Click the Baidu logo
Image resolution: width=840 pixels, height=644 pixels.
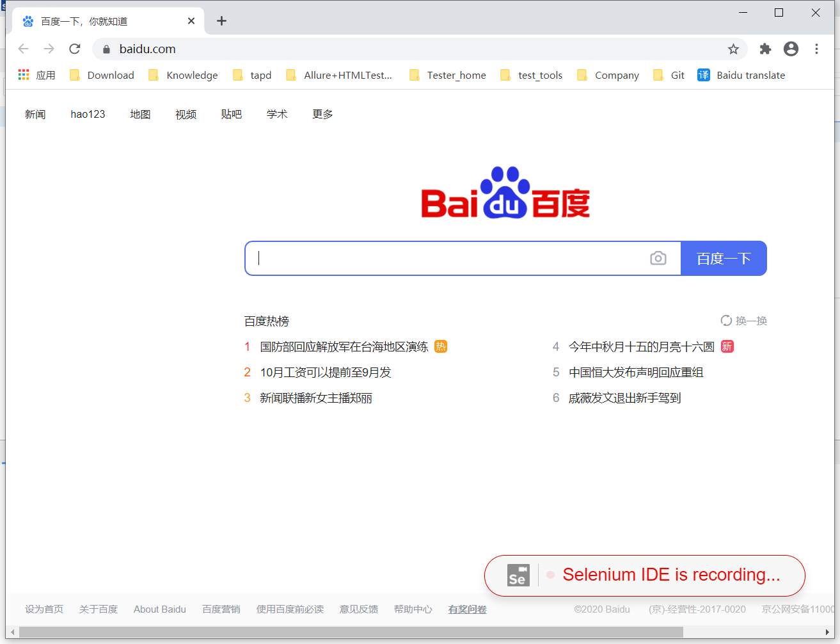click(x=505, y=193)
